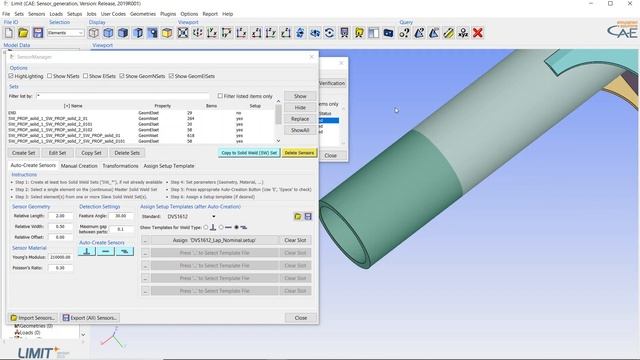Click the Export (All) Sensors button
This screenshot has height=360, width=640.
tap(90, 318)
